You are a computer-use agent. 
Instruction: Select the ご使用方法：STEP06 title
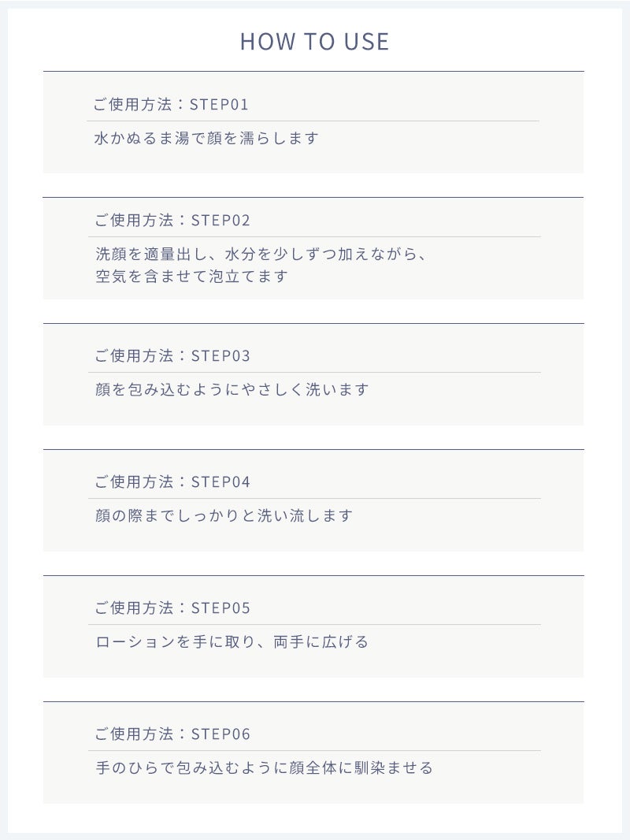[x=172, y=734]
